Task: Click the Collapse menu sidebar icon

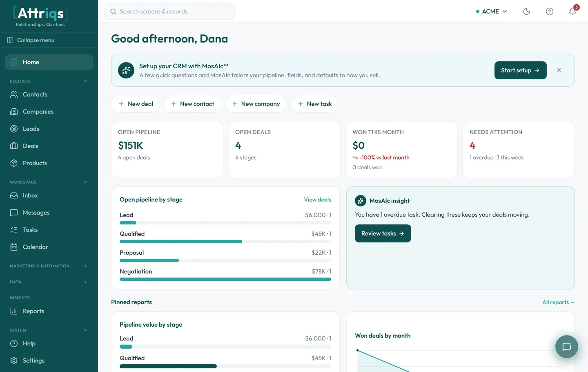Action: pyautogui.click(x=10, y=40)
